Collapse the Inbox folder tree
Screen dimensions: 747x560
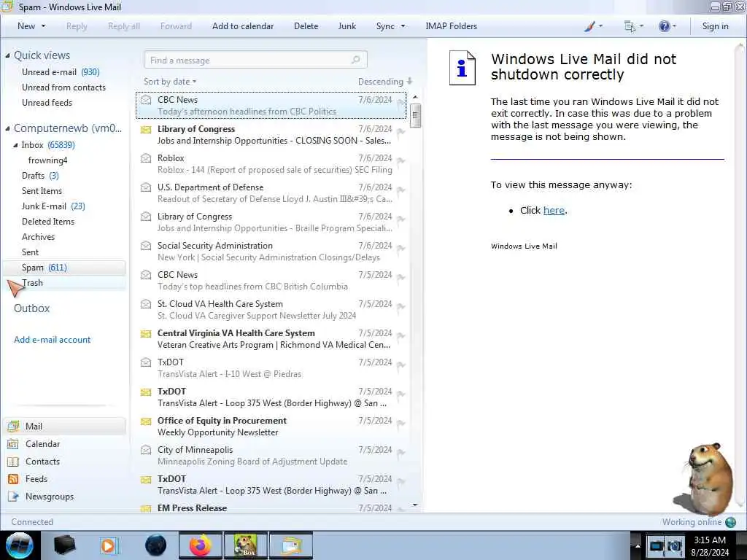click(15, 145)
